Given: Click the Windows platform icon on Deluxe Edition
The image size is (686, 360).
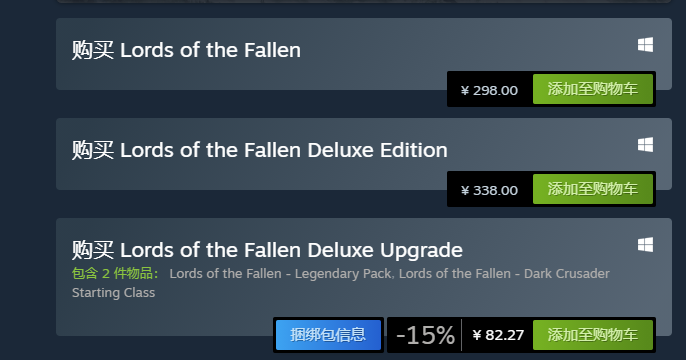Looking at the screenshot, I should (645, 145).
